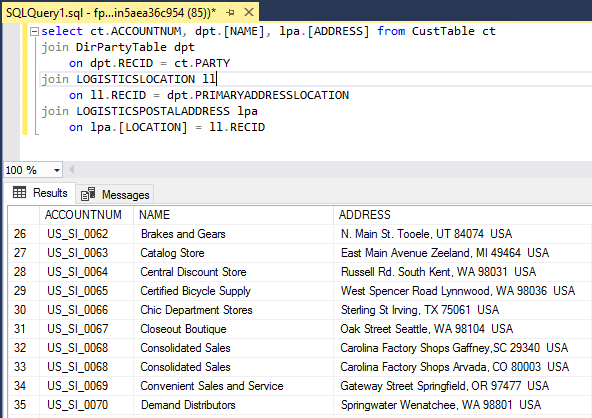Switch to the Results tab

click(x=40, y=193)
